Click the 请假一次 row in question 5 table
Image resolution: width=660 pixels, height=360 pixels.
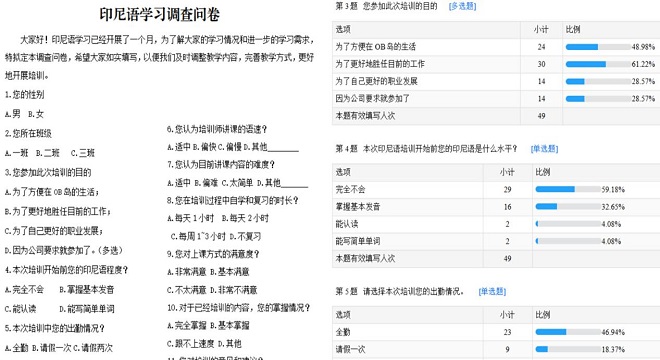(x=496, y=349)
